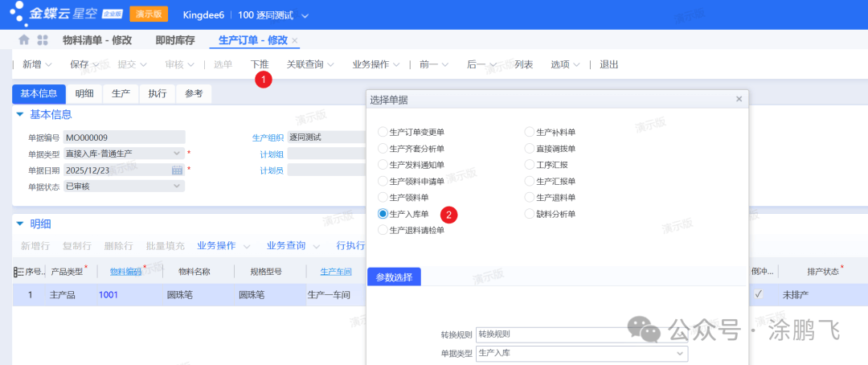
Task: Click the home icon in tab bar
Action: pos(24,40)
